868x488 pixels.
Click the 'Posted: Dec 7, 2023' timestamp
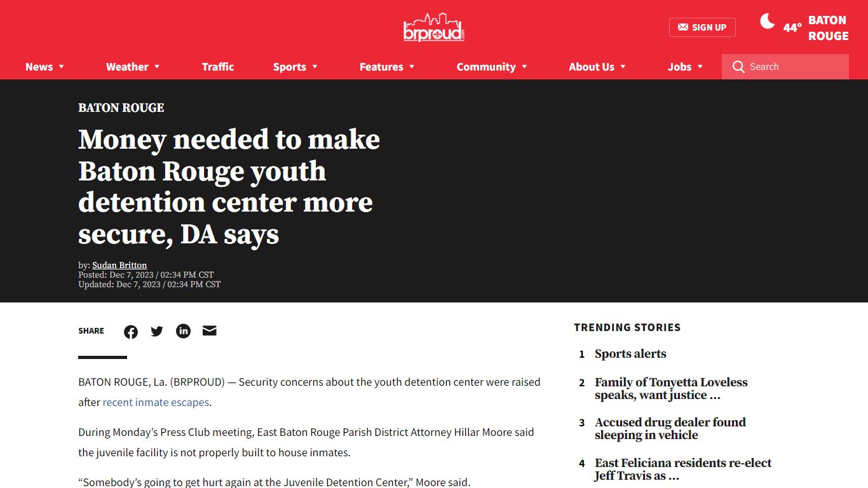pyautogui.click(x=146, y=275)
